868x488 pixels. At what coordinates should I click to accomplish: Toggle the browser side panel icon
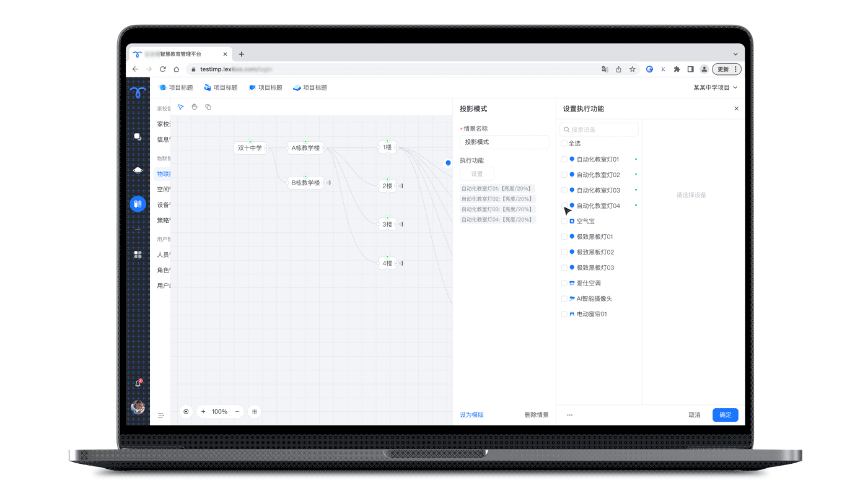pyautogui.click(x=690, y=69)
